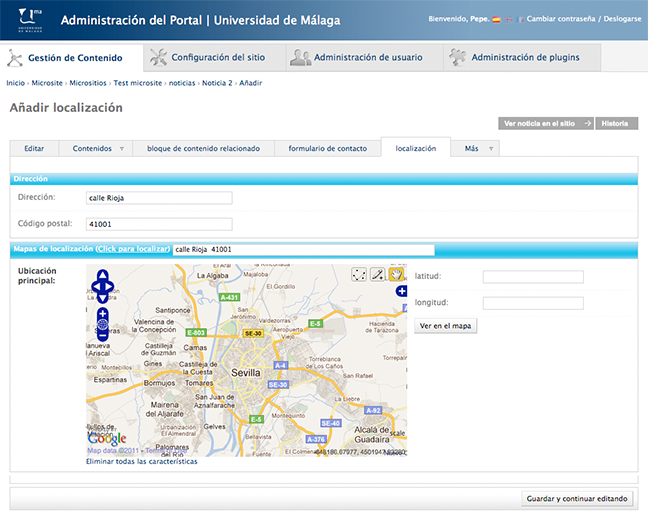Pan the map left with the arrow
Viewport: 648px width, 532px height.
[96, 286]
